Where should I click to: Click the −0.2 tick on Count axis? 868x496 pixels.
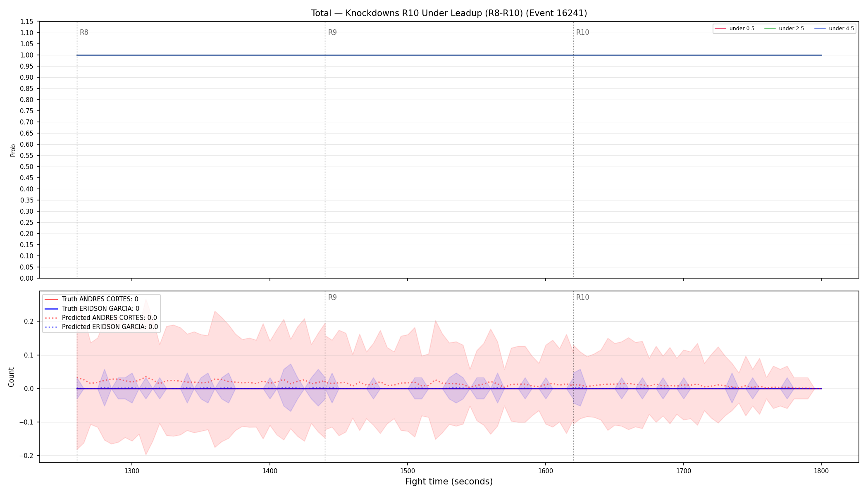point(26,455)
